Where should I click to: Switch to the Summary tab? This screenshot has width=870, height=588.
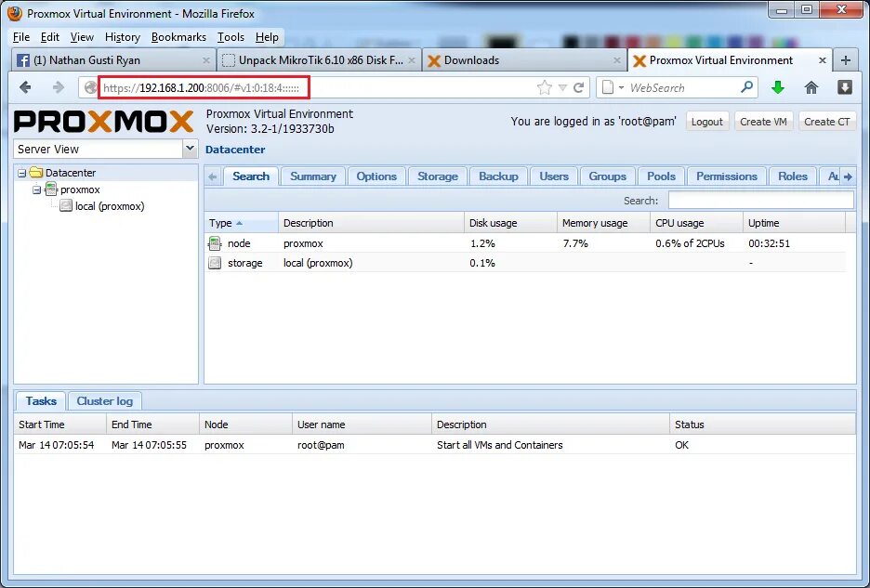click(x=313, y=176)
